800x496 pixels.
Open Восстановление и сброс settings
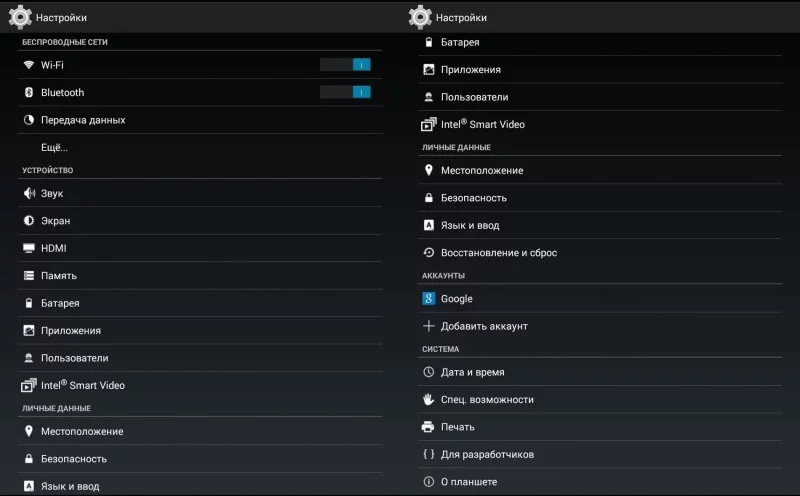498,253
